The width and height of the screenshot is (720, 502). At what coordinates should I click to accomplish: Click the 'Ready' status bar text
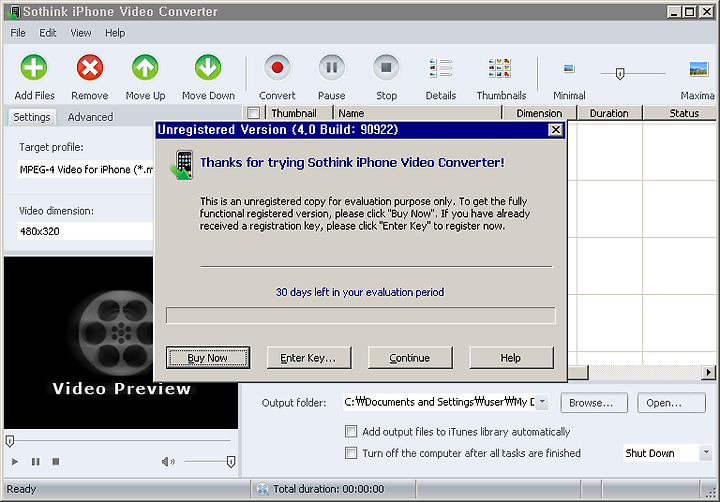21,489
